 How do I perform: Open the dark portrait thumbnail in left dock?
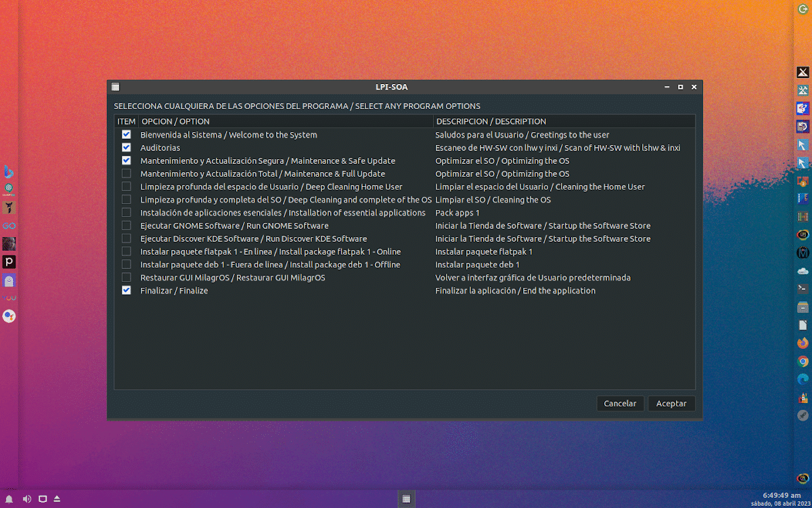pos(9,244)
